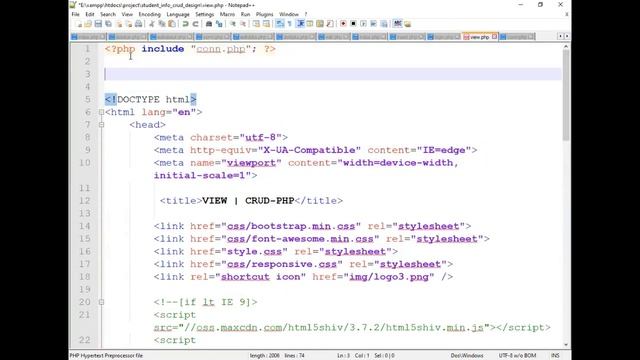This screenshot has width=640, height=360.
Task: Open the View menu
Action: tap(127, 14)
